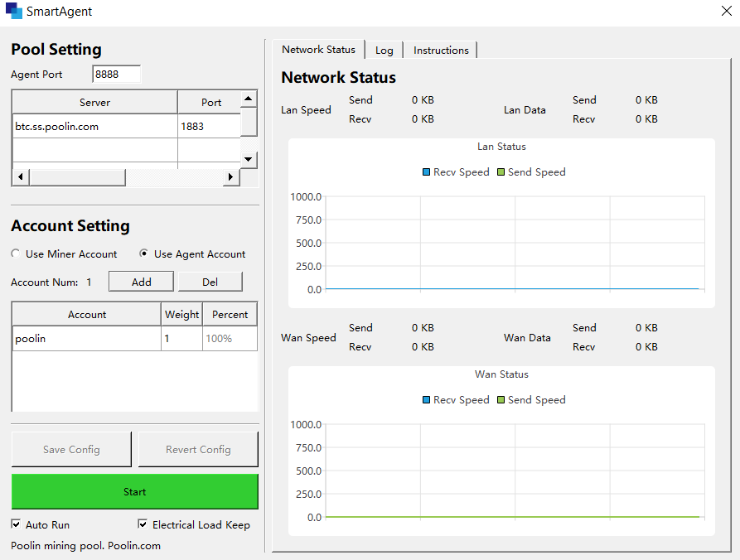Open the Instructions tab
The height and width of the screenshot is (560, 740).
click(441, 51)
